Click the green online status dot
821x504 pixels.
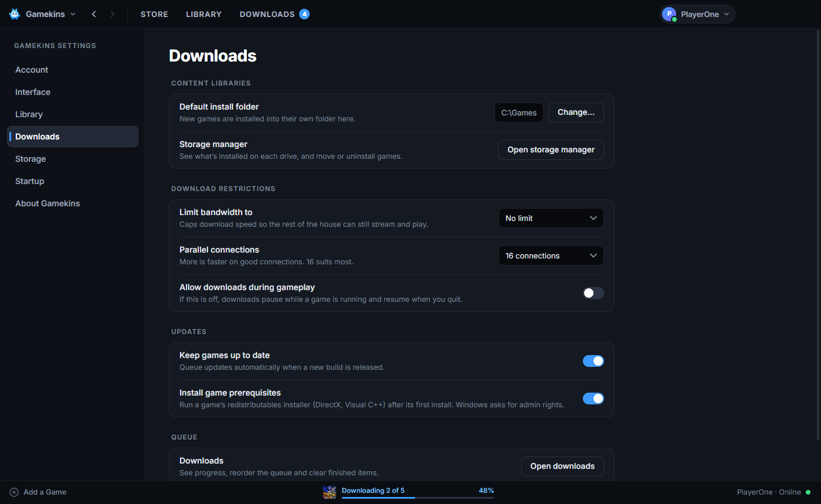pos(808,492)
